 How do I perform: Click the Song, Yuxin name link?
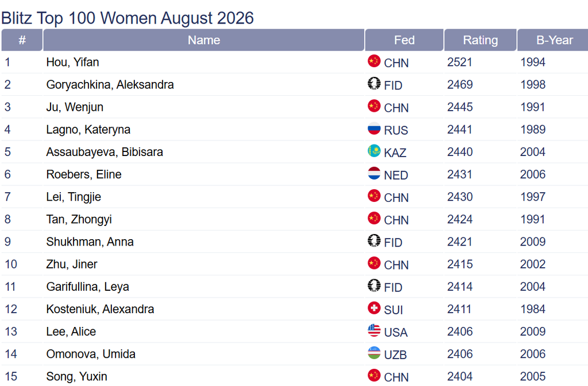pos(77,377)
